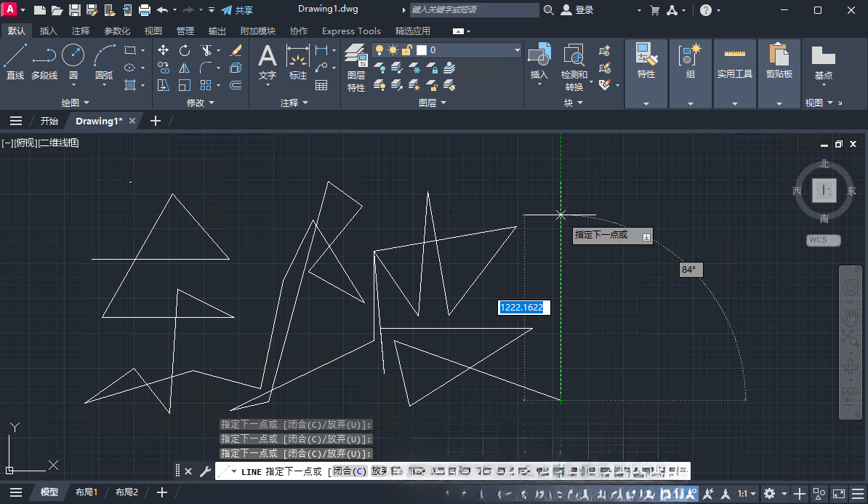Viewport: 868px width, 504px height.
Task: Expand the Annotation (注释) panel
Action: [294, 103]
